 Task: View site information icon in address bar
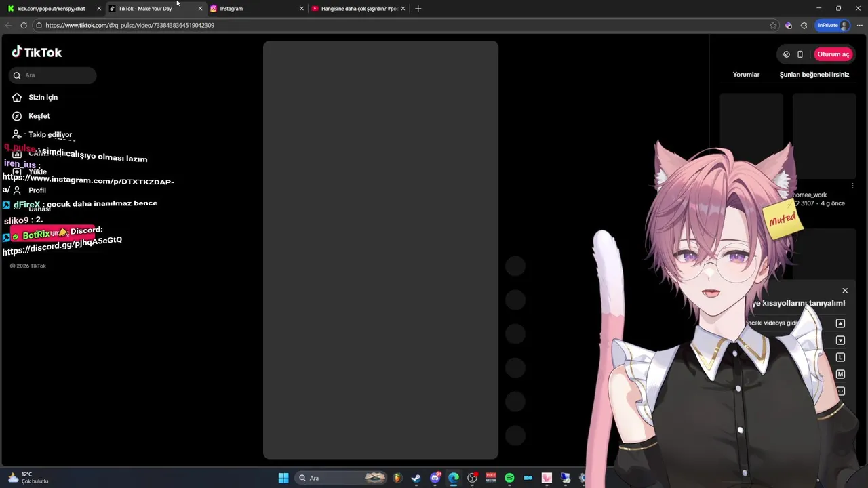(39, 25)
